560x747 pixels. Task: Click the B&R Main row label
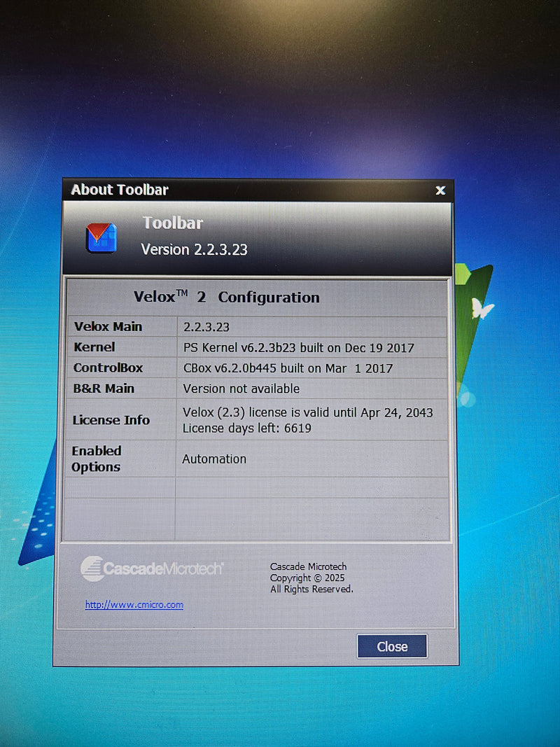[104, 389]
